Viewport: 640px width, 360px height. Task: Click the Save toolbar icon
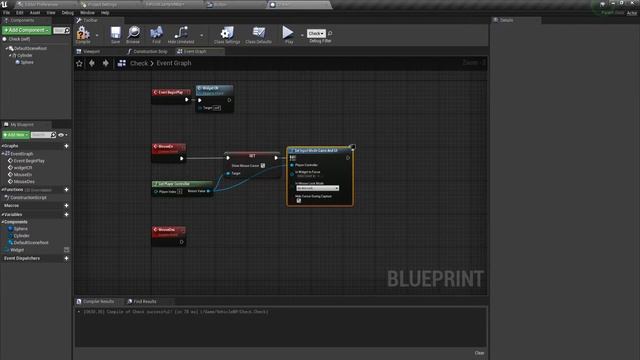tap(116, 34)
